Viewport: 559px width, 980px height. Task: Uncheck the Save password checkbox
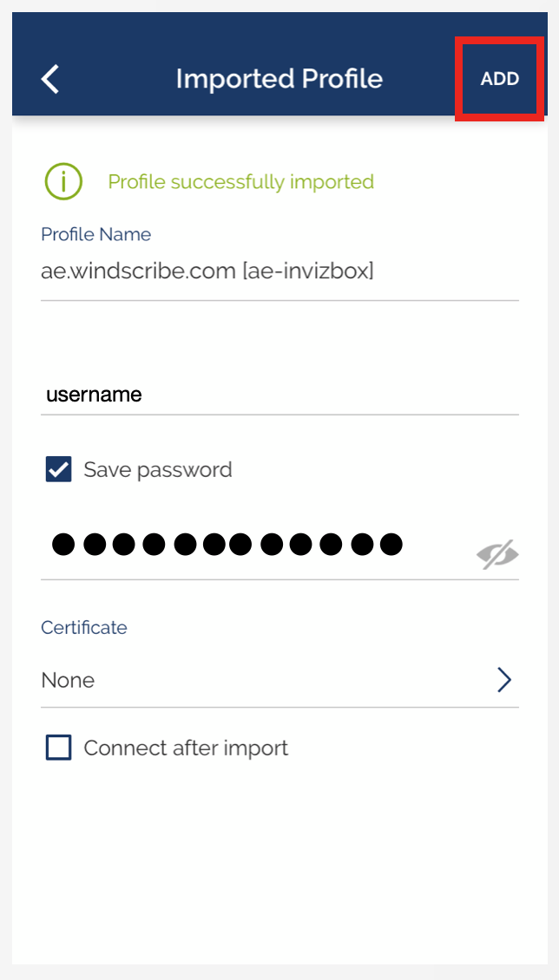[58, 470]
